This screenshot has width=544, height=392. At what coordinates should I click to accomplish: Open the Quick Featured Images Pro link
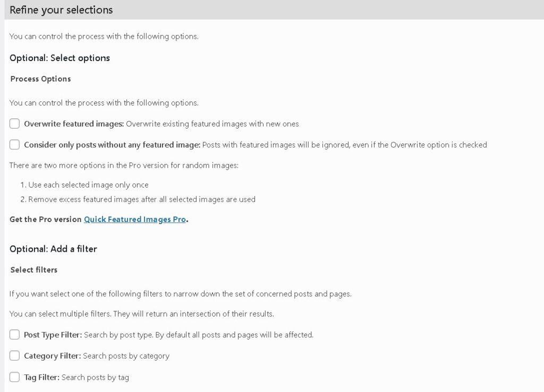[x=135, y=219]
